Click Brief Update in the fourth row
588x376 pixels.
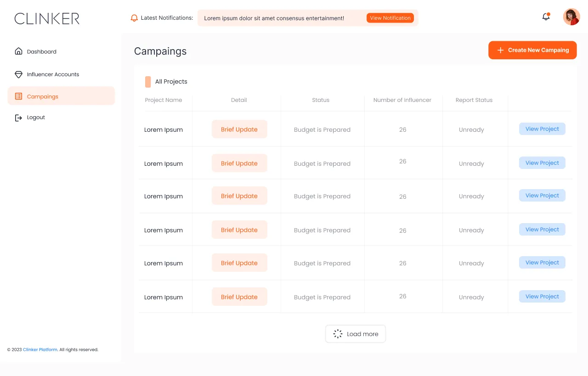click(239, 230)
